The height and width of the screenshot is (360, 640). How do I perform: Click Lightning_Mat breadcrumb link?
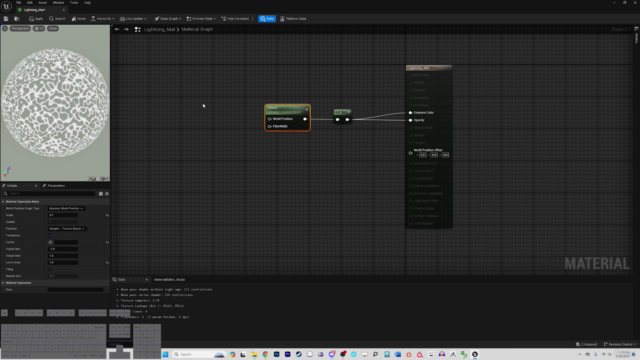(x=160, y=29)
